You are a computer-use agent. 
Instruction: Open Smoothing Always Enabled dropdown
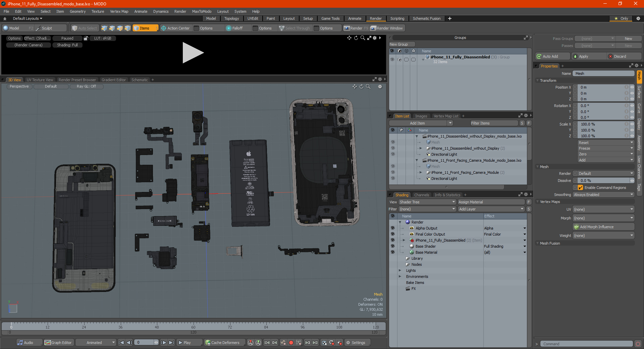[x=603, y=195]
